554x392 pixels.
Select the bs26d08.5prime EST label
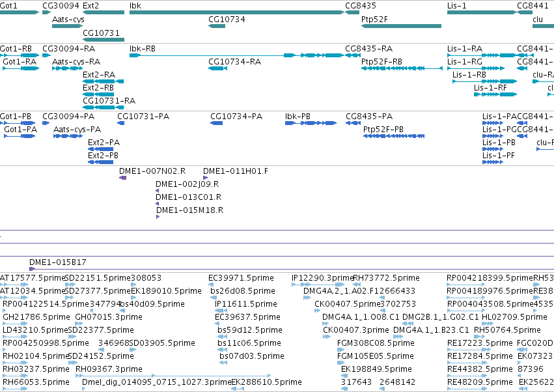243,291
